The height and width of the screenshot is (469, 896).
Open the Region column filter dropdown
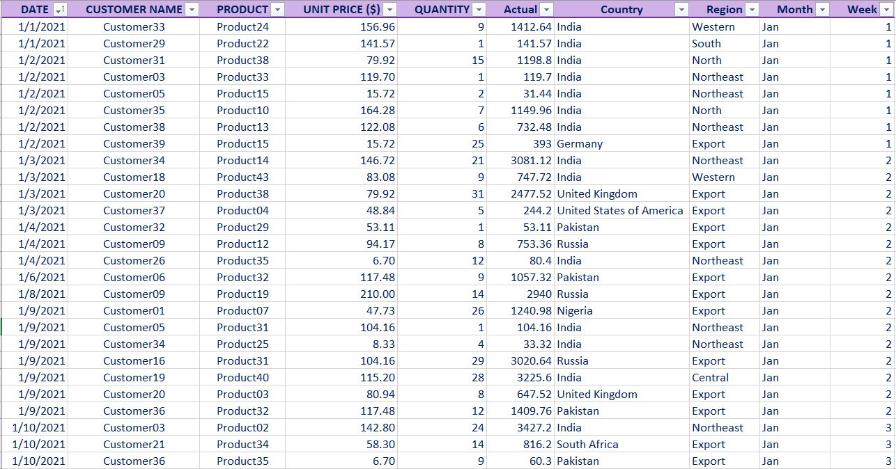[x=752, y=10]
